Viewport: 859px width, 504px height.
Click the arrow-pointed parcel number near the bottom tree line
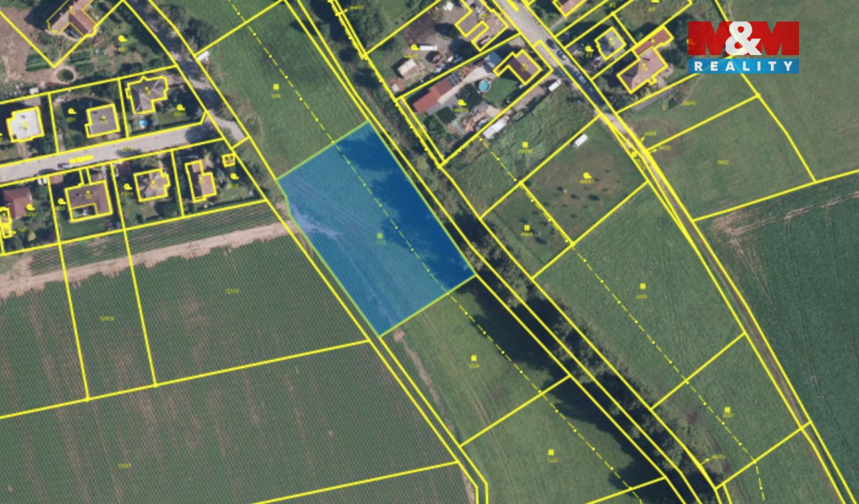tap(718, 457)
